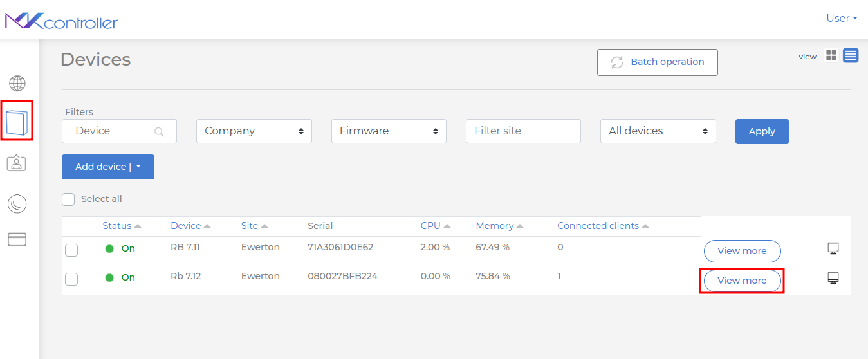868x359 pixels.
Task: Click CPU value 0.00 %
Action: (436, 276)
